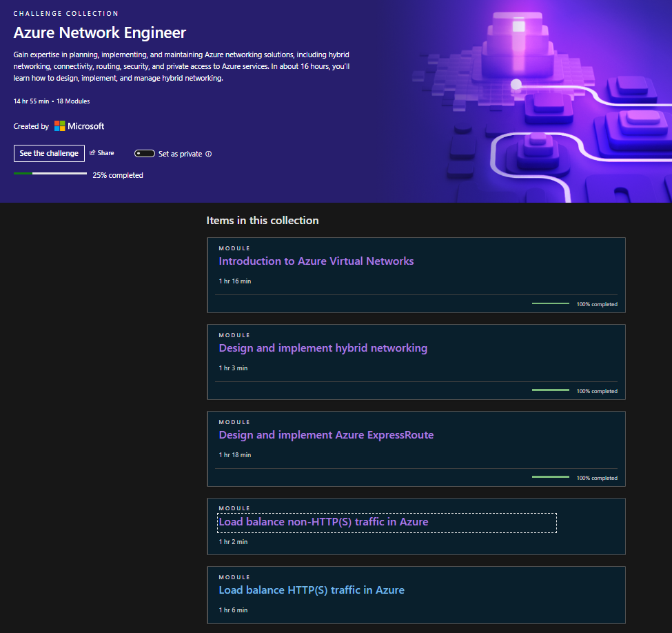Toggle the Set as private switch
Viewport: 672px width, 633px height.
(145, 154)
